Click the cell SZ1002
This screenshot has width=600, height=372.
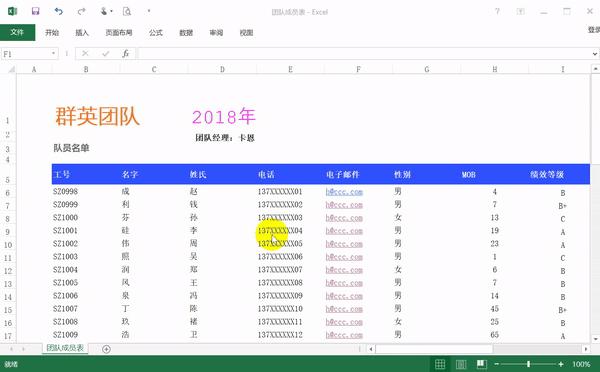(65, 243)
